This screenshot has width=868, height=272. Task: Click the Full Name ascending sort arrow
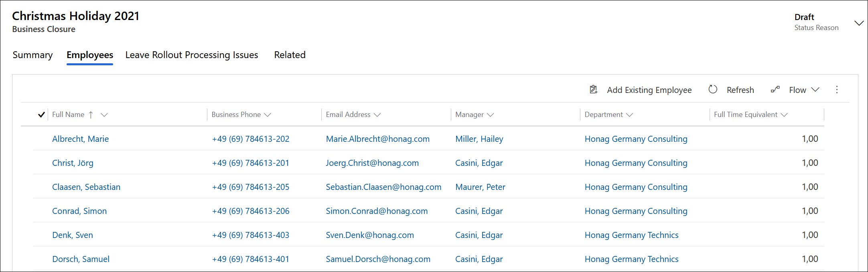[x=91, y=115]
